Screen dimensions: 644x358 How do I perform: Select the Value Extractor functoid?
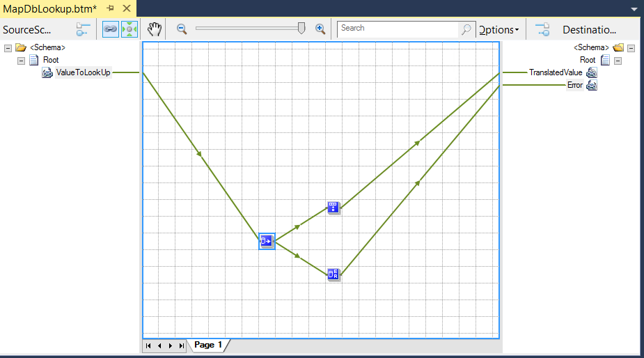333,208
